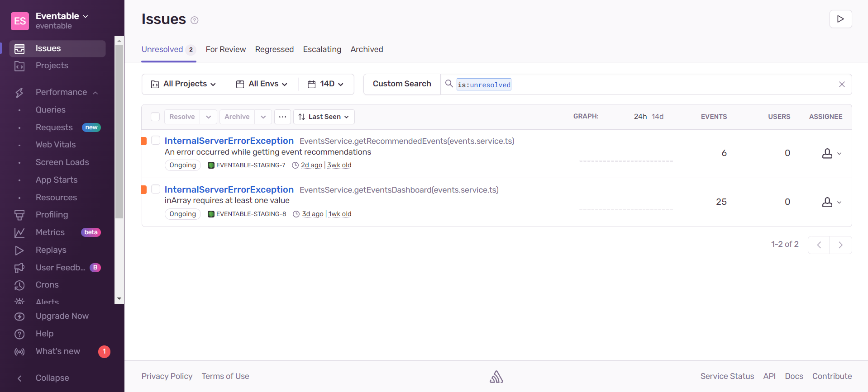The height and width of the screenshot is (392, 868).
Task: Click the Archive button
Action: click(237, 117)
